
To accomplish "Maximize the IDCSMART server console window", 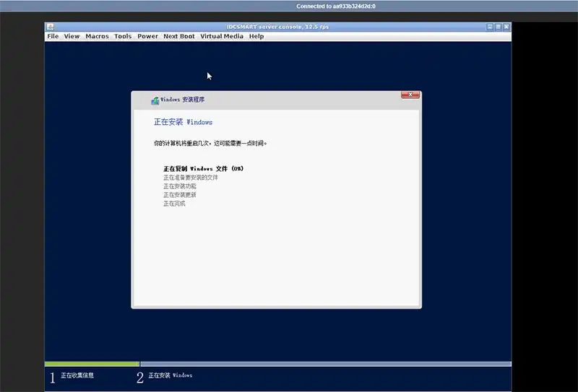I will 498,27.
